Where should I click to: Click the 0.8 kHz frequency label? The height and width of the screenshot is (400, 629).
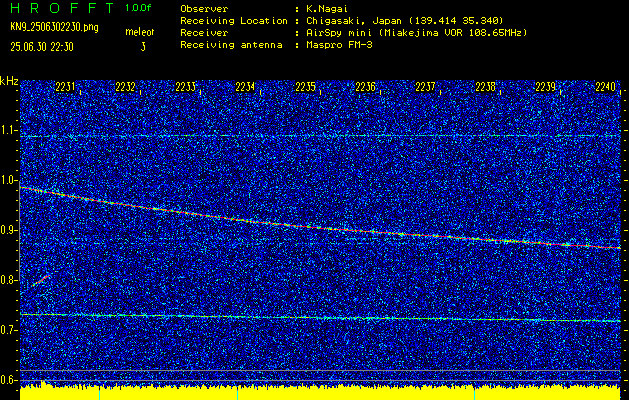pos(9,280)
